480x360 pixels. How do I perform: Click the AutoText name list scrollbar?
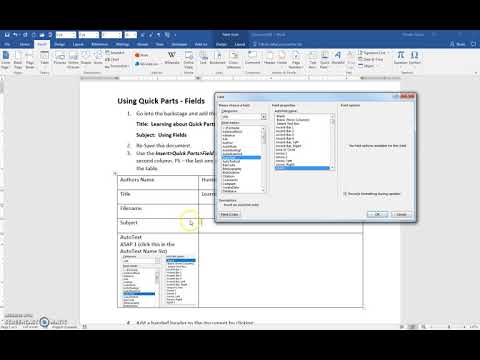coord(332,142)
